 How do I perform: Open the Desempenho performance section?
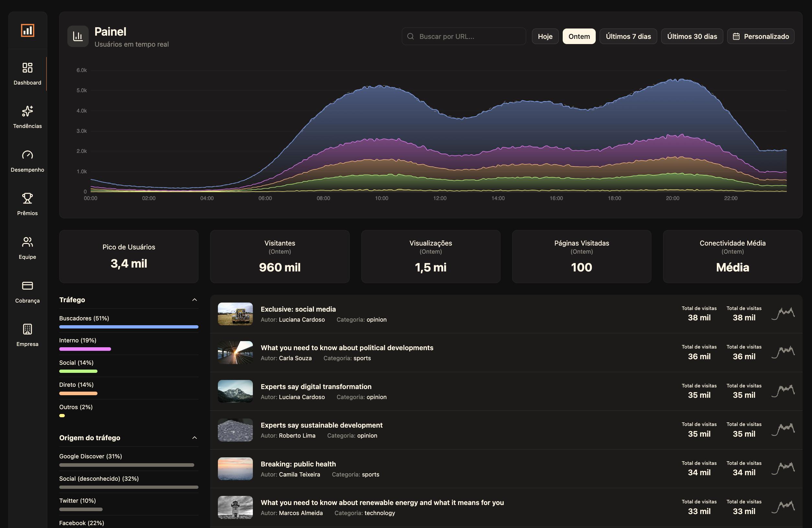click(x=27, y=160)
